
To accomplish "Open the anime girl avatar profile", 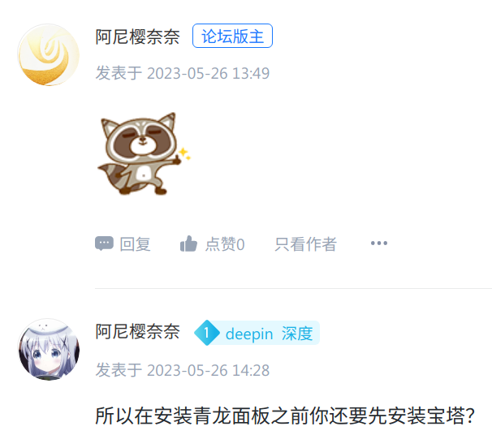I will [49, 350].
